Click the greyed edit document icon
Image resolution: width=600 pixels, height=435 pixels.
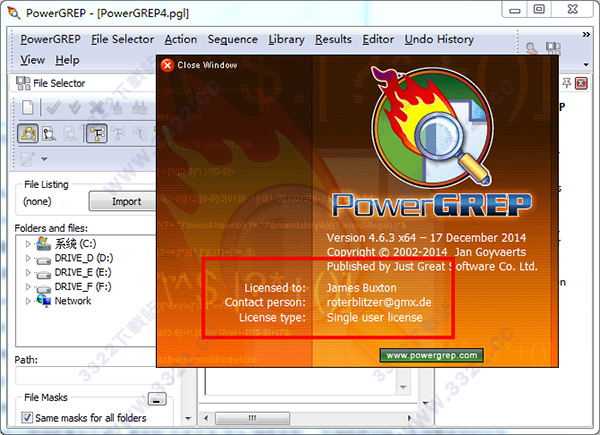(x=28, y=159)
